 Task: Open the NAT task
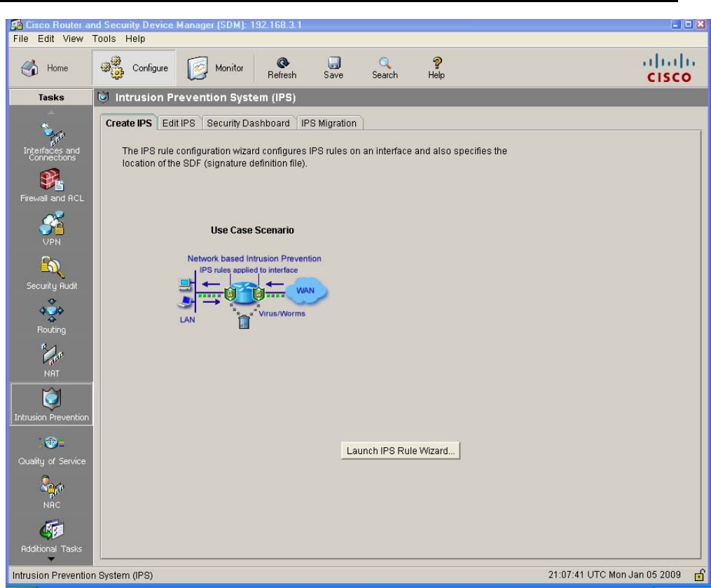coord(52,361)
